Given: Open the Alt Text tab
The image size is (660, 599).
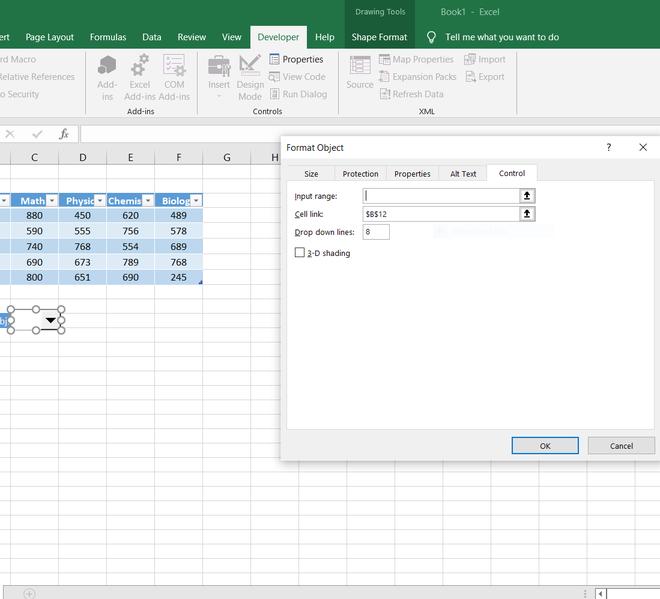Looking at the screenshot, I should (463, 174).
